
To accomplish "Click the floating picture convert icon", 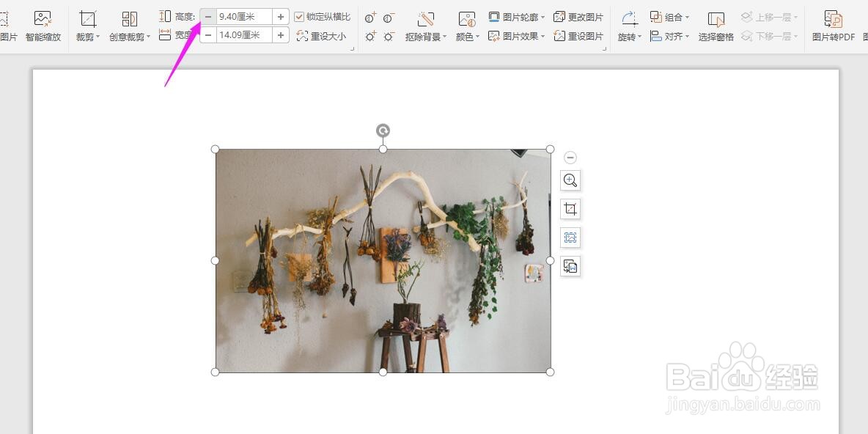I will [x=570, y=267].
